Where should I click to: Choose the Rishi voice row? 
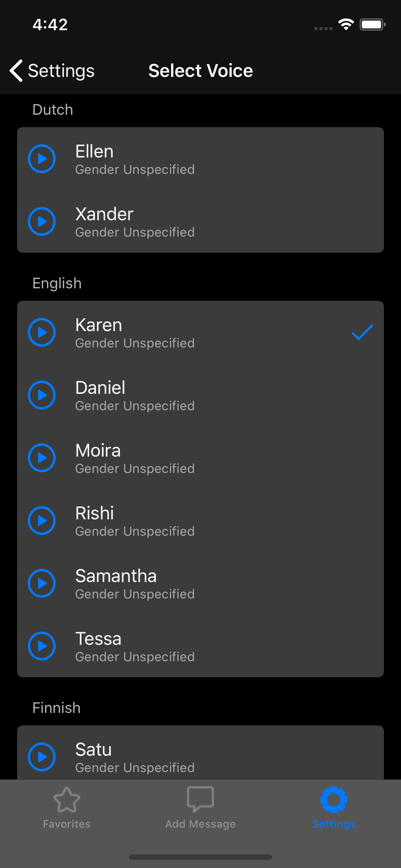[x=202, y=520]
